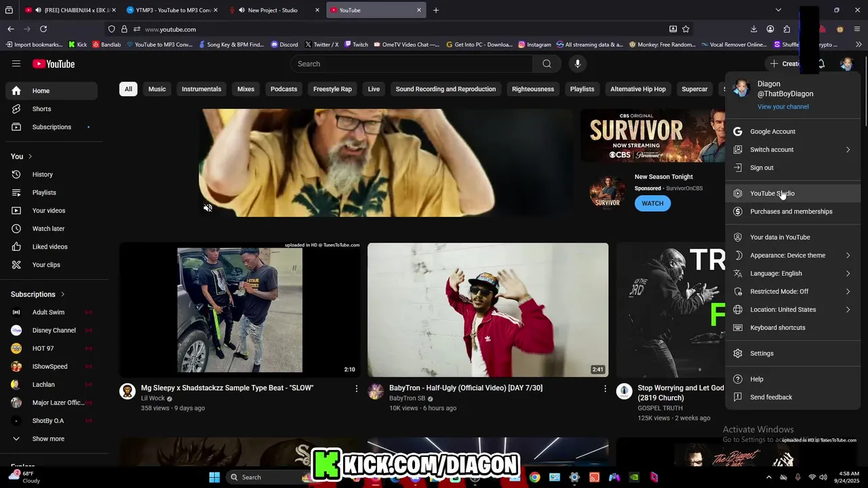This screenshot has width=868, height=488.
Task: Open ISHowSpeed subscription channel
Action: 52,367
